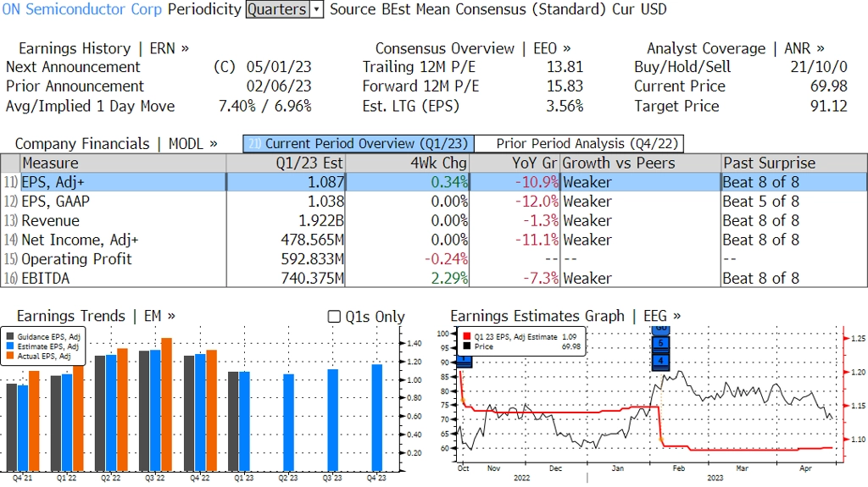Click the Target Price value 91.12
The image size is (868, 487).
(x=829, y=106)
